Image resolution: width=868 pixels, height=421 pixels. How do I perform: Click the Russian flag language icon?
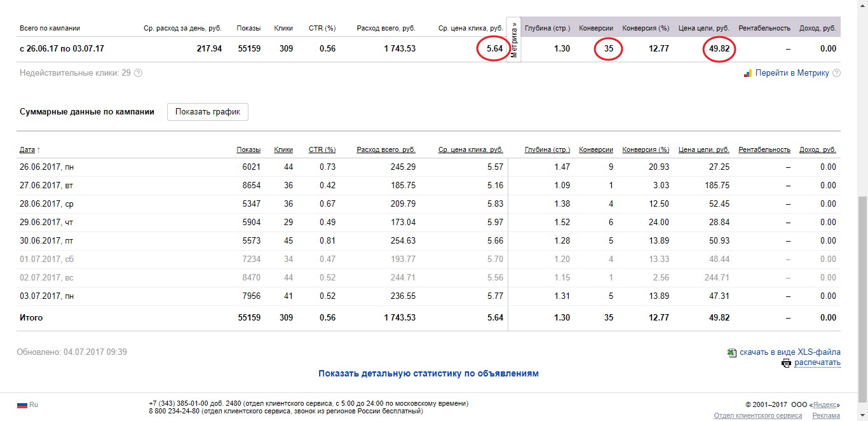pyautogui.click(x=22, y=404)
